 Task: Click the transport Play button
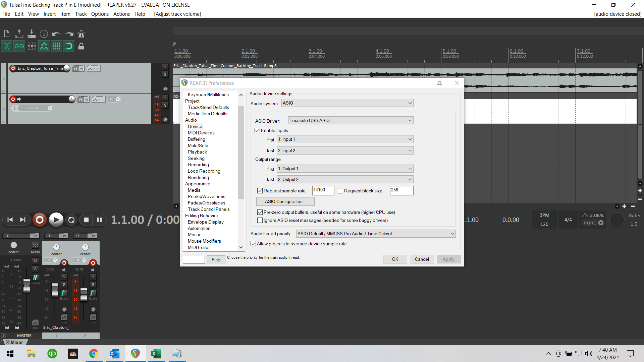coord(56,220)
